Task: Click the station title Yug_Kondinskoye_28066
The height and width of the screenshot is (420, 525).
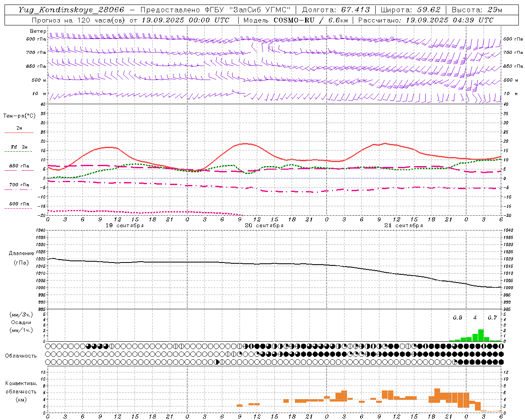Action: pyautogui.click(x=71, y=10)
